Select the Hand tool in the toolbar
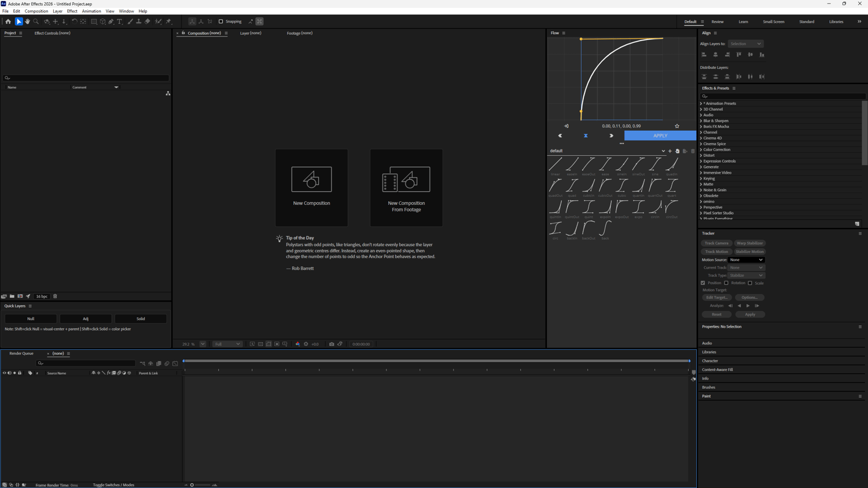 pyautogui.click(x=27, y=21)
